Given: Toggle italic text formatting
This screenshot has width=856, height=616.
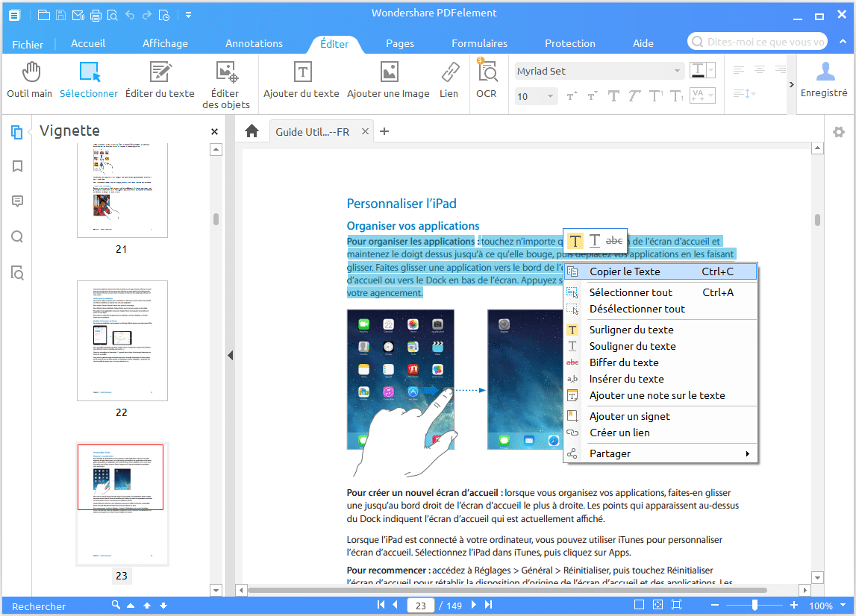Looking at the screenshot, I should point(634,96).
